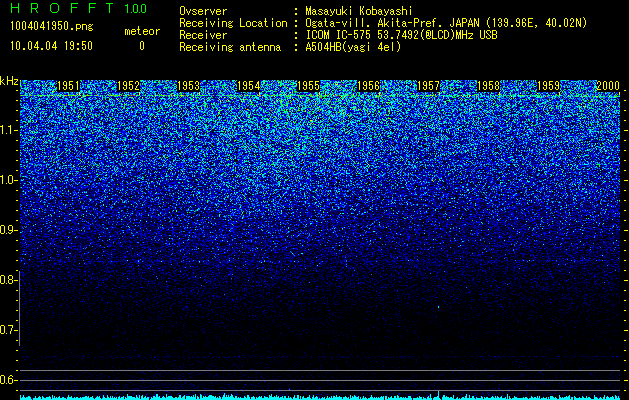Click the 0.6 frequency axis label

[8, 380]
